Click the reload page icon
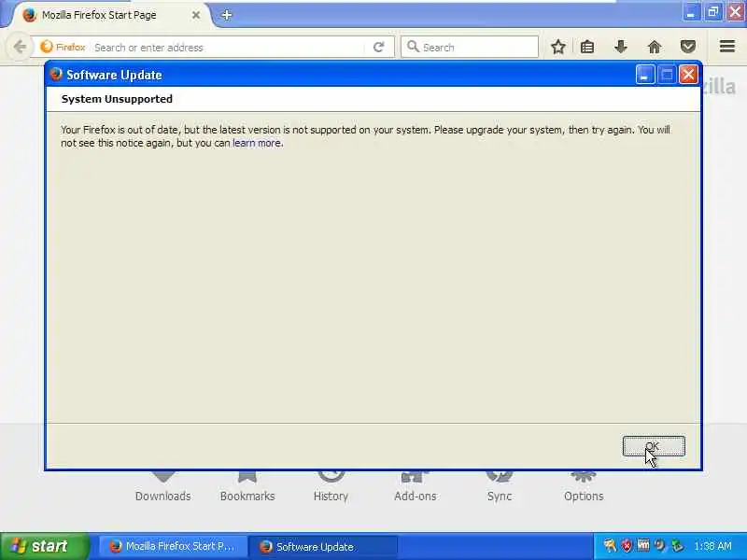The image size is (747, 560). coord(379,48)
